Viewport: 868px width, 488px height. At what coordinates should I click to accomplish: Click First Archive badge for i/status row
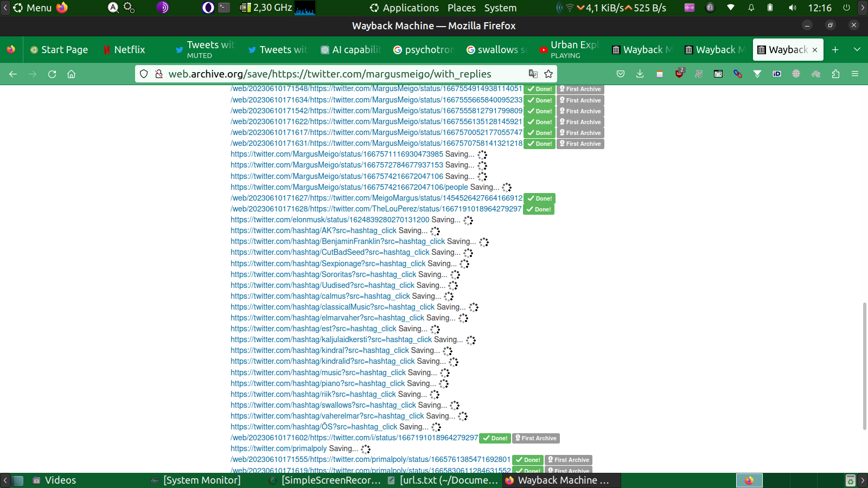pyautogui.click(x=536, y=438)
